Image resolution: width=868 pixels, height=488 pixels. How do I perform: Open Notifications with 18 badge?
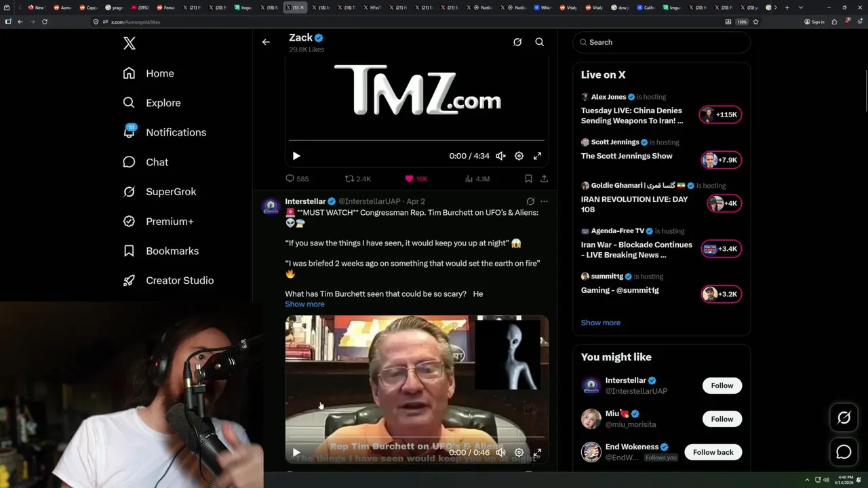pos(164,132)
